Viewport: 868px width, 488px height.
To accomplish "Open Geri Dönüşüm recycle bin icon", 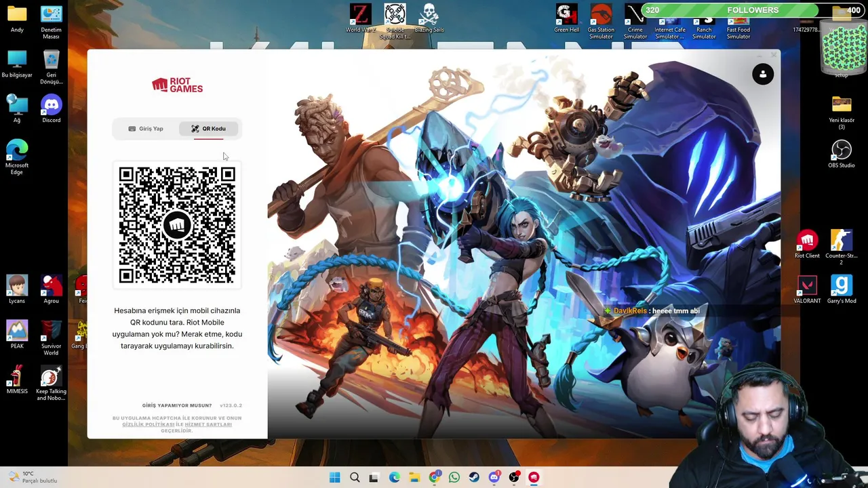I will point(51,68).
